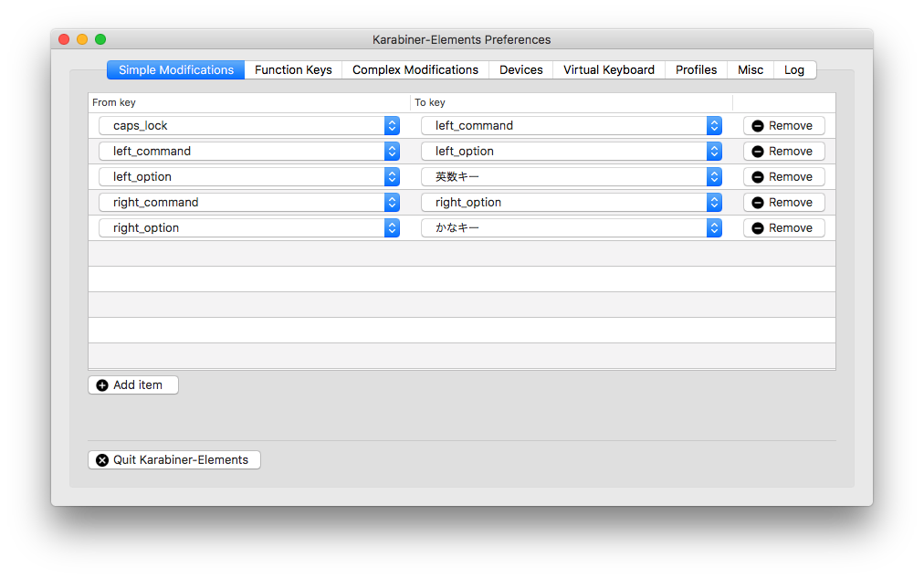The height and width of the screenshot is (579, 924).
Task: Select the Simple Modifications tab
Action: [175, 69]
